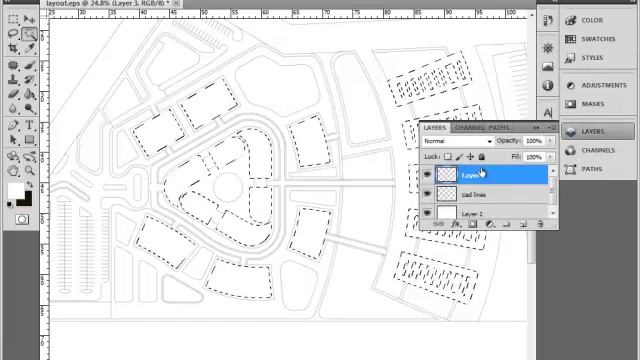Collapse the floating Layers panel to icons

point(536,128)
